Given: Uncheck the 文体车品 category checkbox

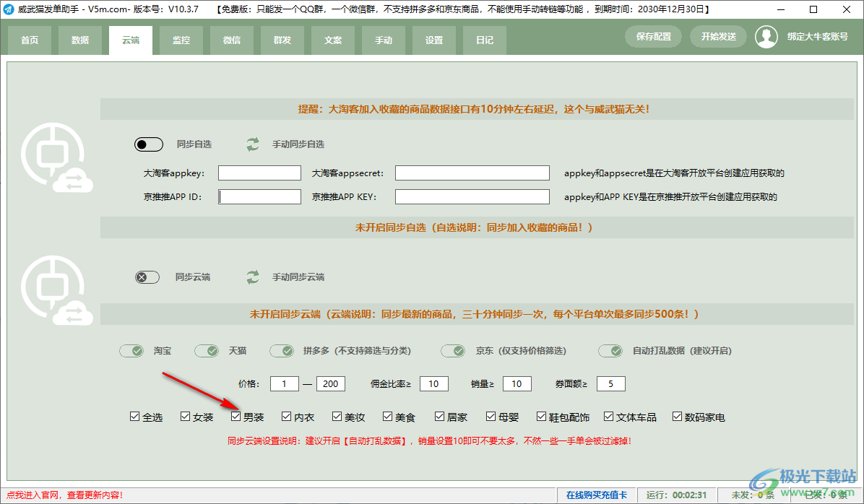Looking at the screenshot, I should click(x=608, y=417).
